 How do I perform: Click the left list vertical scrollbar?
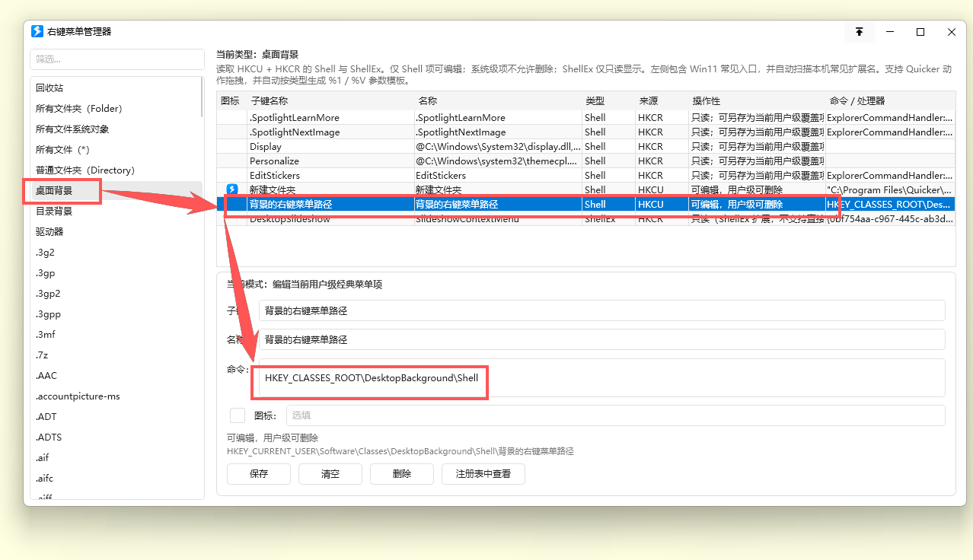(x=202, y=97)
